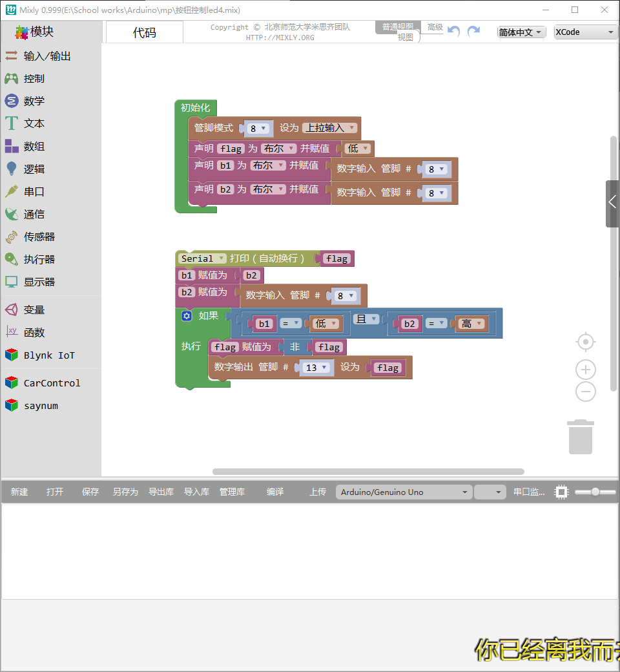
Task: Click 管理库 to manage libraries
Action: 232,492
